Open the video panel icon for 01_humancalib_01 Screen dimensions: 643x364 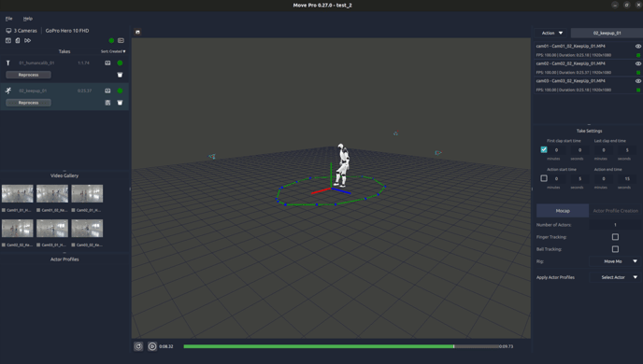107,63
